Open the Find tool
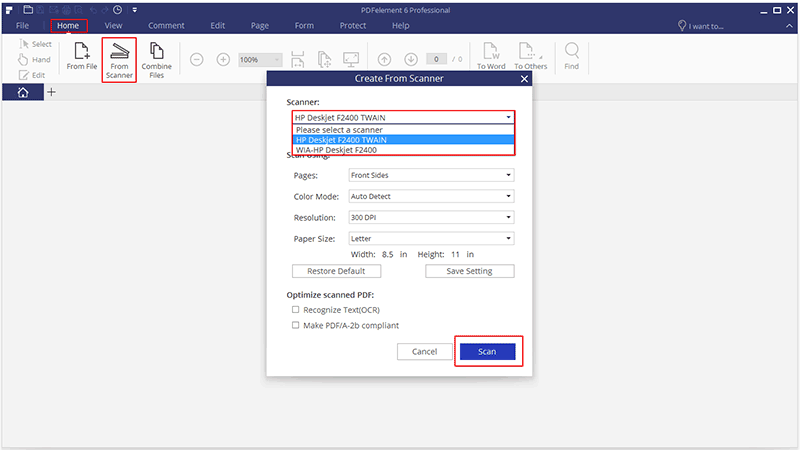This screenshot has width=800, height=450. click(571, 56)
